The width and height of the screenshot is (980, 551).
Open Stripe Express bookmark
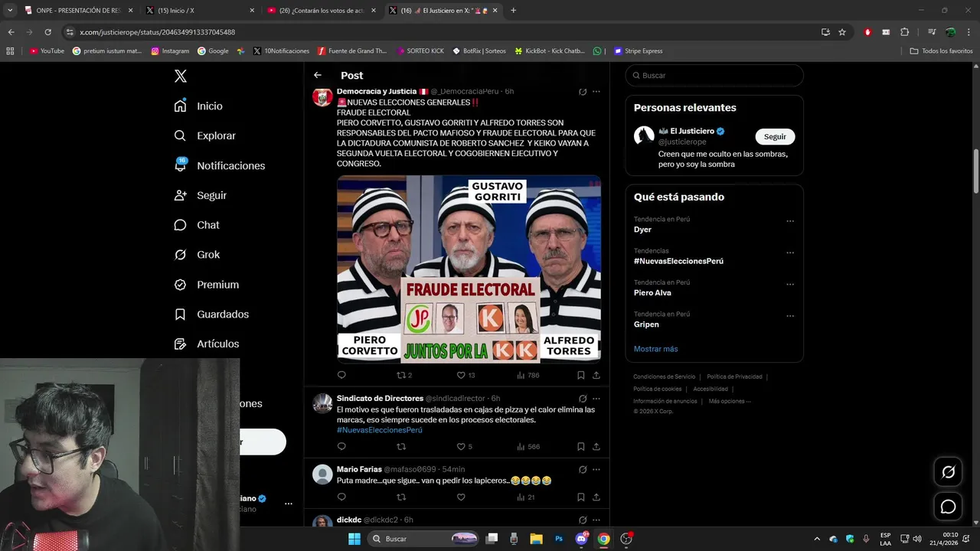pos(638,51)
